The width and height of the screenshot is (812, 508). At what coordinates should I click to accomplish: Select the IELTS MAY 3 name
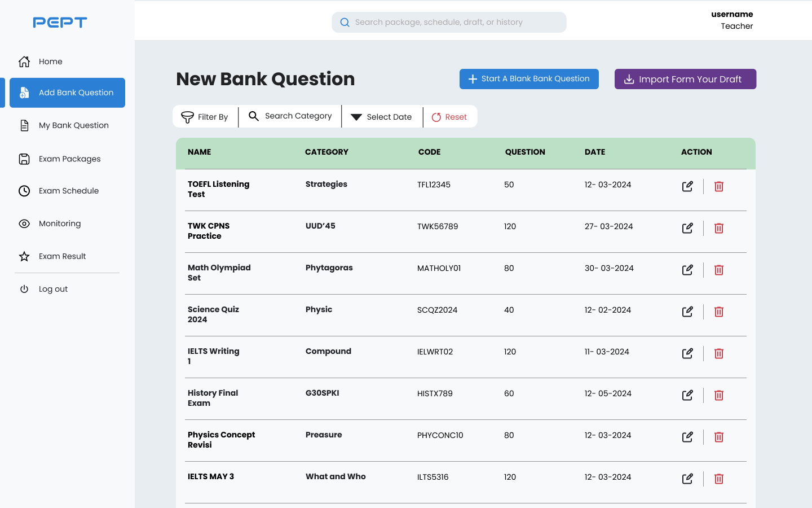click(x=211, y=476)
